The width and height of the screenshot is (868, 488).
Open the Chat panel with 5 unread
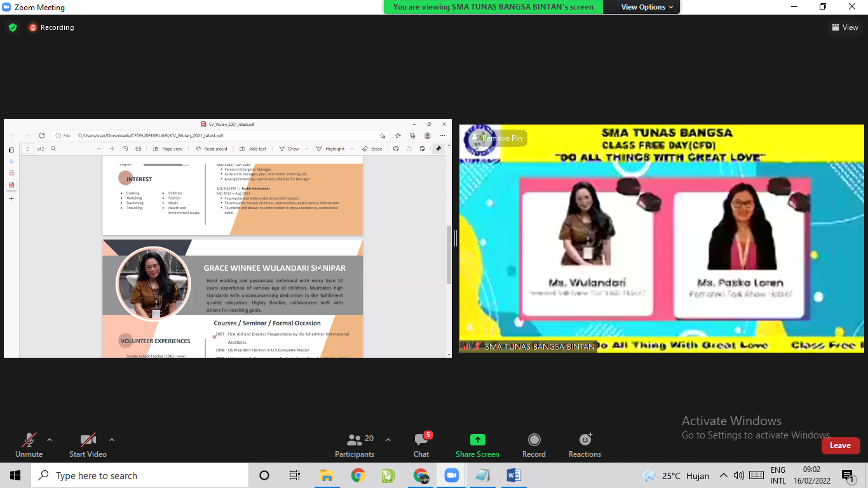click(x=421, y=445)
